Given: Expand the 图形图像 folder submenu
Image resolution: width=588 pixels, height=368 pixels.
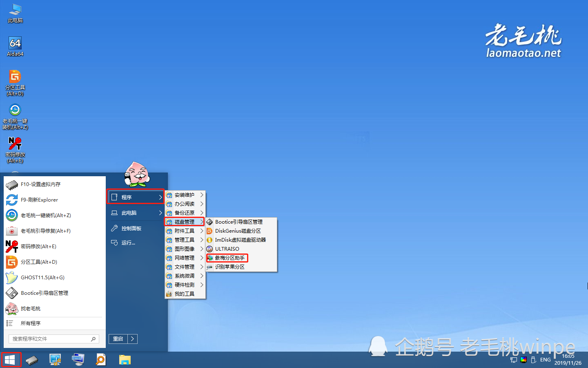Looking at the screenshot, I should (x=185, y=249).
